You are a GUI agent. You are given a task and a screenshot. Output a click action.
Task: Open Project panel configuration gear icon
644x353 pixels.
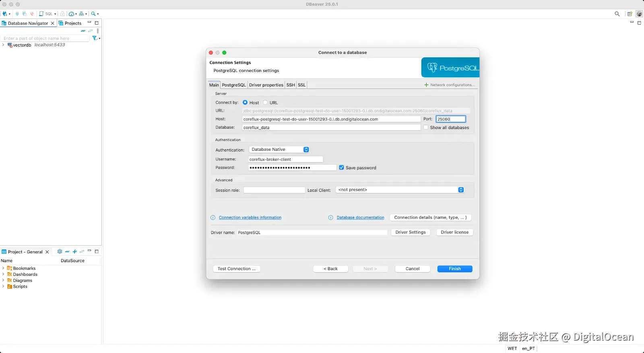60,252
